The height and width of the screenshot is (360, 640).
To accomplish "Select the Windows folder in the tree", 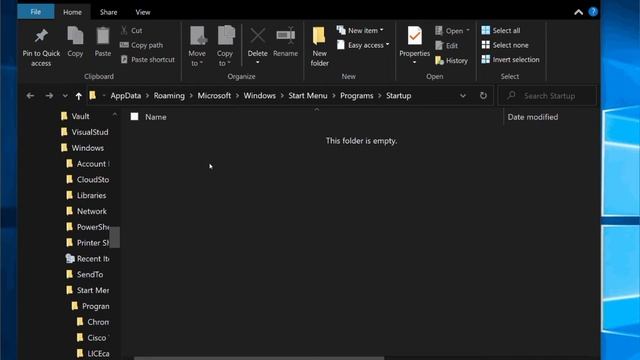I will point(82,148).
